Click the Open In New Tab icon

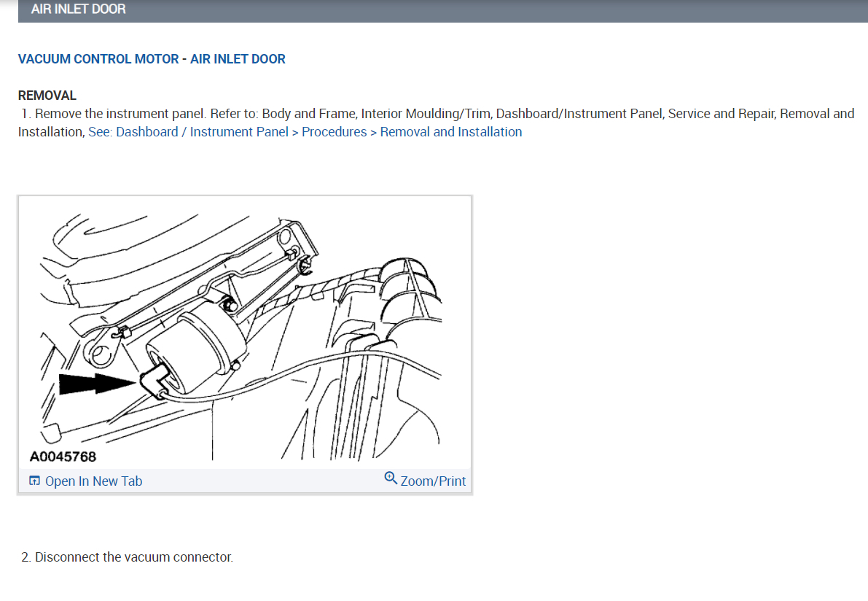click(x=34, y=480)
